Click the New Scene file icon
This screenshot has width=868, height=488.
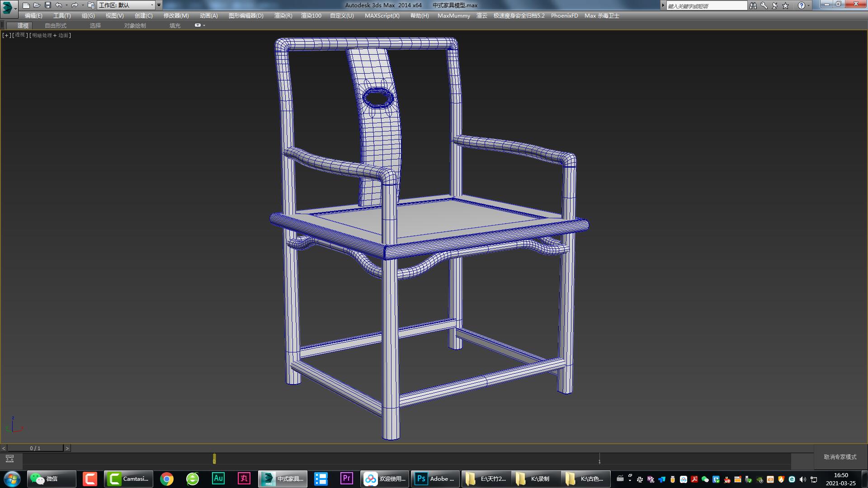click(x=26, y=5)
